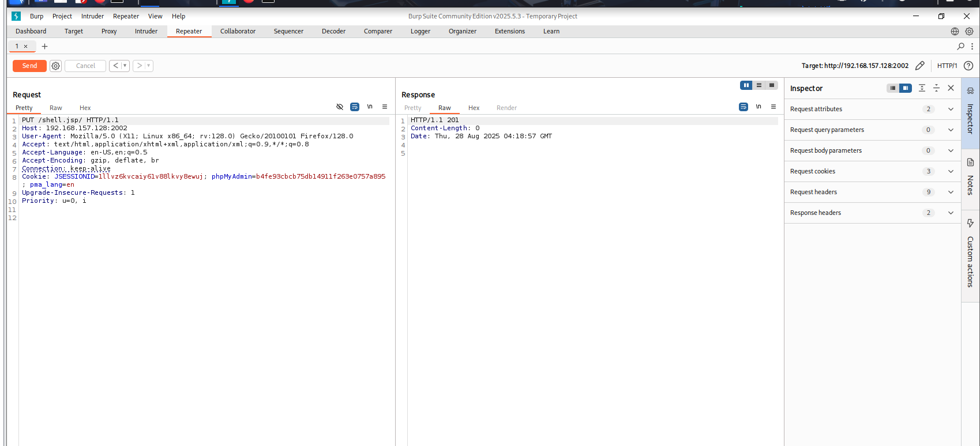Open the Project menu
The image size is (980, 446).
click(x=62, y=16)
